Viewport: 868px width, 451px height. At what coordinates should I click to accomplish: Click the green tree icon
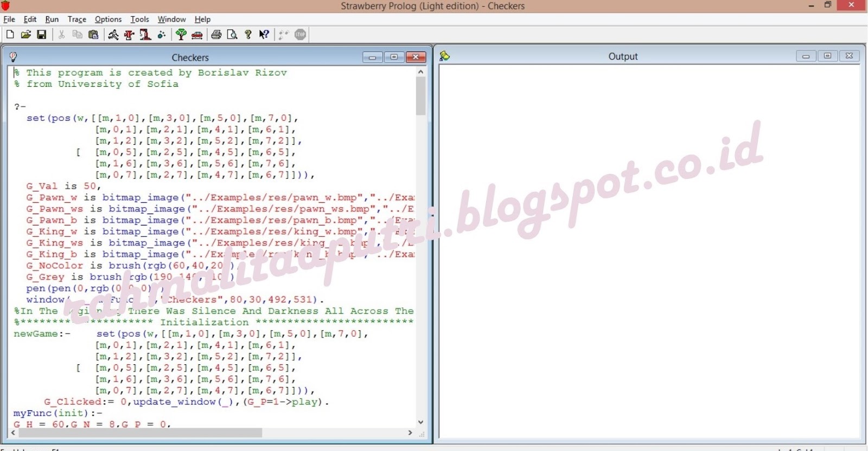(x=181, y=35)
